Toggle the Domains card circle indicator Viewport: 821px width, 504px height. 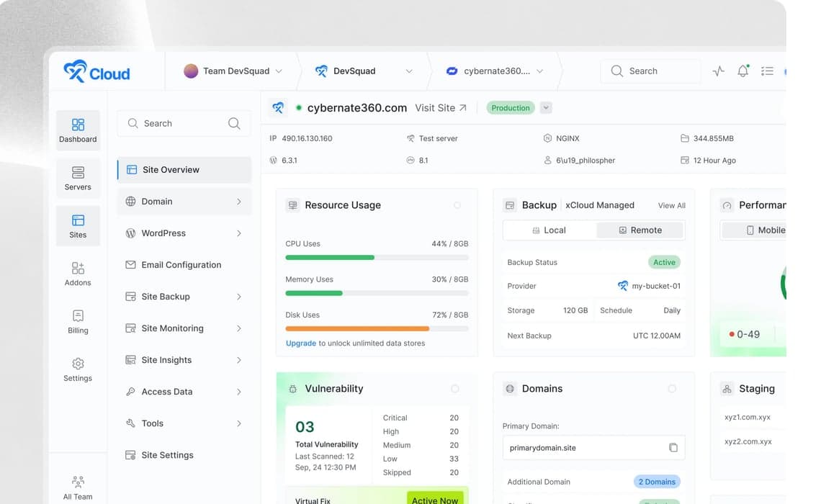672,388
